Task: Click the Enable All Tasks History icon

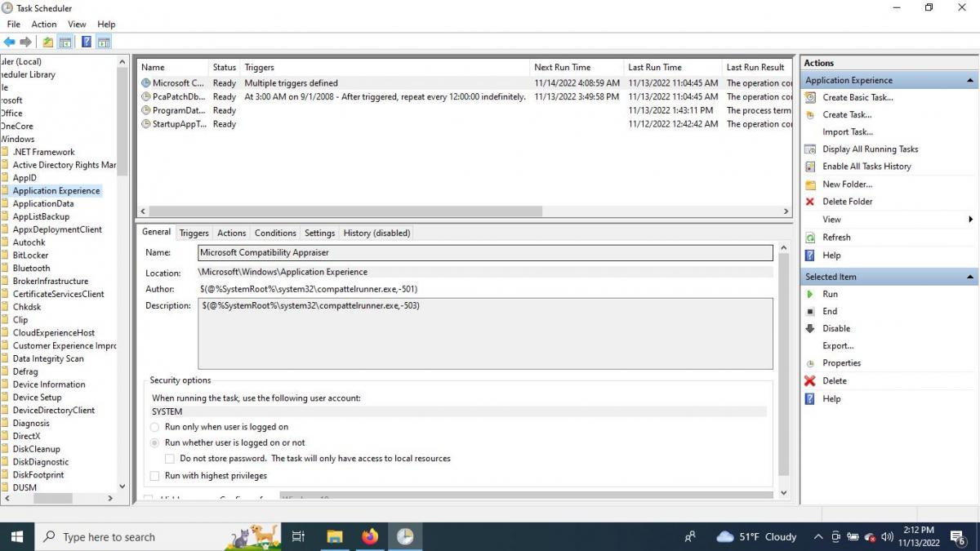Action: click(x=810, y=167)
